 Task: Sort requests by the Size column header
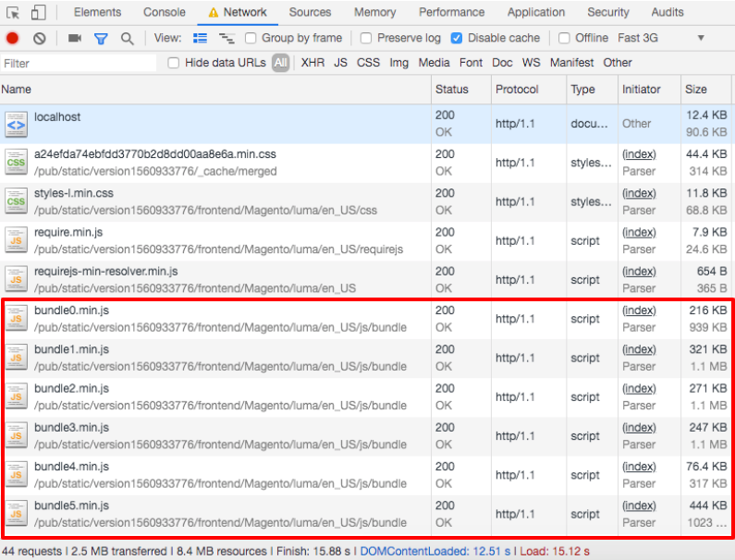point(696,89)
